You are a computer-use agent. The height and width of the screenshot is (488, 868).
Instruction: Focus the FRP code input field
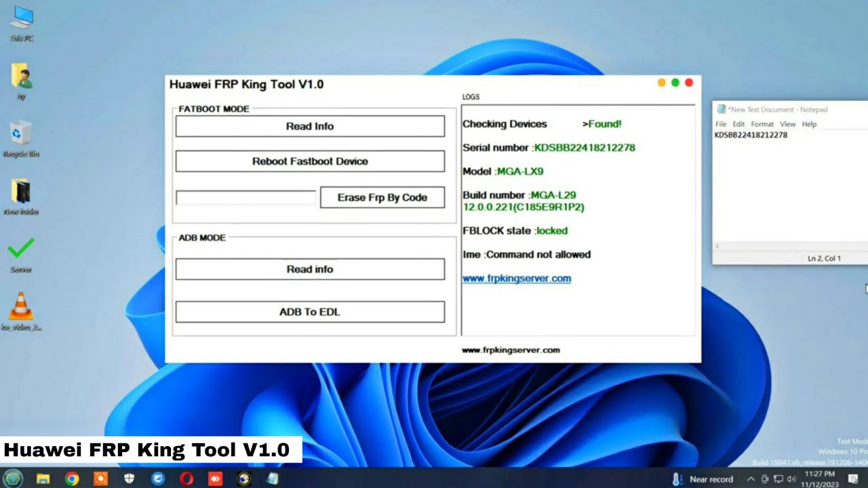[x=245, y=197]
